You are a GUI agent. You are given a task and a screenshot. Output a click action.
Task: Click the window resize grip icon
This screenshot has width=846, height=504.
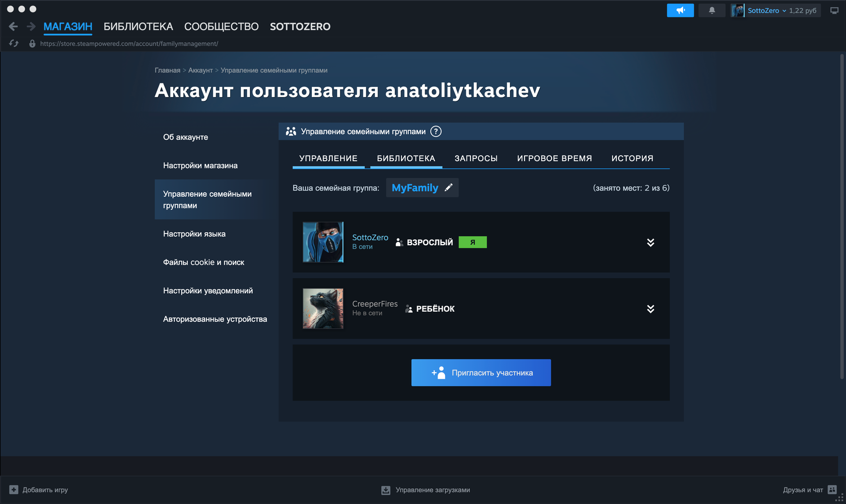pyautogui.click(x=839, y=498)
